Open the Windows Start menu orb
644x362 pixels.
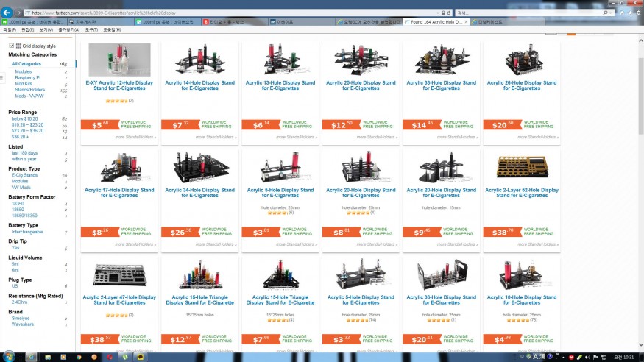point(10,355)
